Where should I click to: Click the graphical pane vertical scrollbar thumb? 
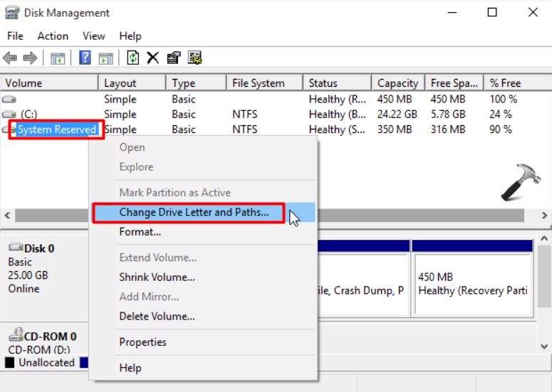[x=544, y=276]
